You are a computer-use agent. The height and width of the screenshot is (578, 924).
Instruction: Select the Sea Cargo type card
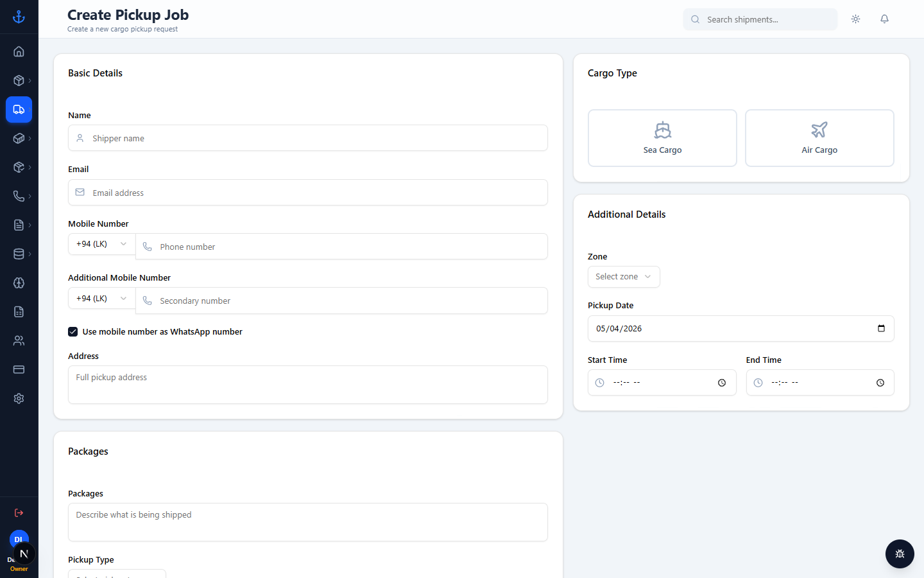(x=662, y=138)
